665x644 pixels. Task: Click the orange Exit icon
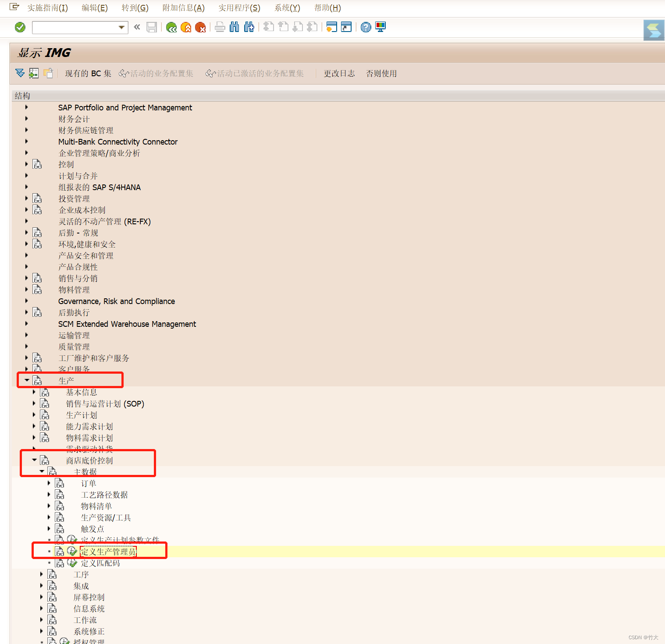(x=186, y=27)
